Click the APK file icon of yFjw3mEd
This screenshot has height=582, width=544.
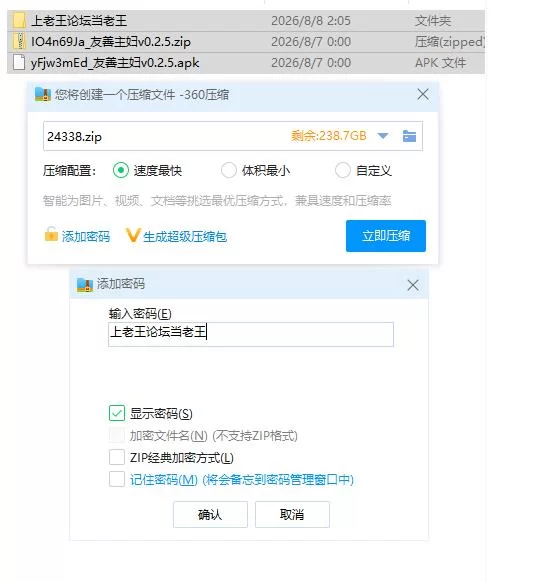[x=19, y=62]
